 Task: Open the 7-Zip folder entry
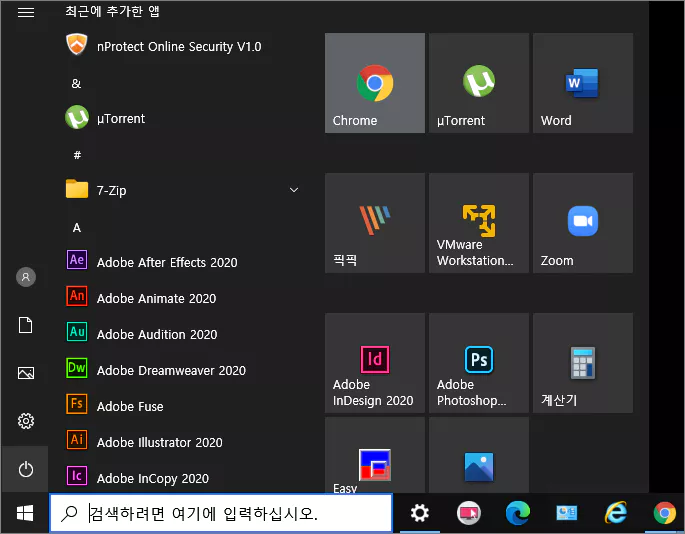coord(183,190)
